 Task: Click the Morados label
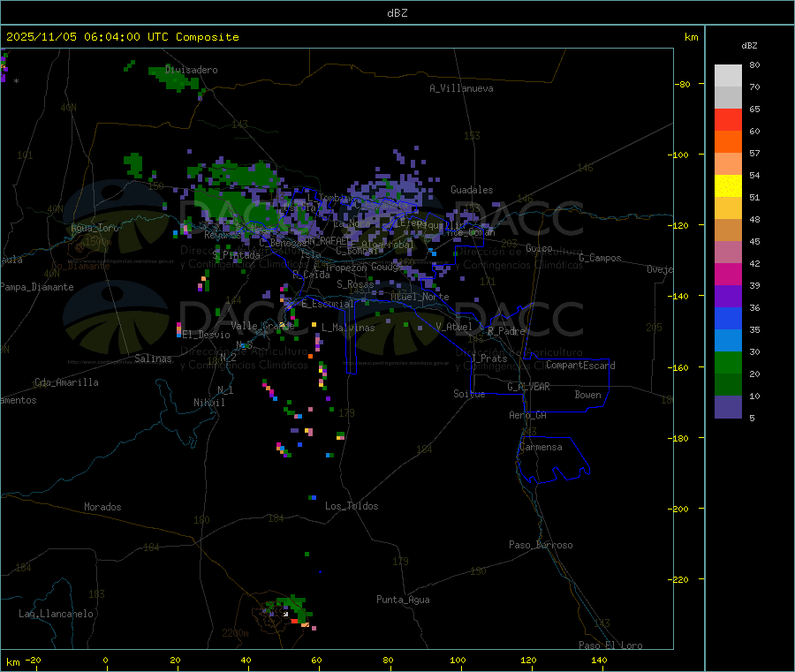[x=103, y=507]
